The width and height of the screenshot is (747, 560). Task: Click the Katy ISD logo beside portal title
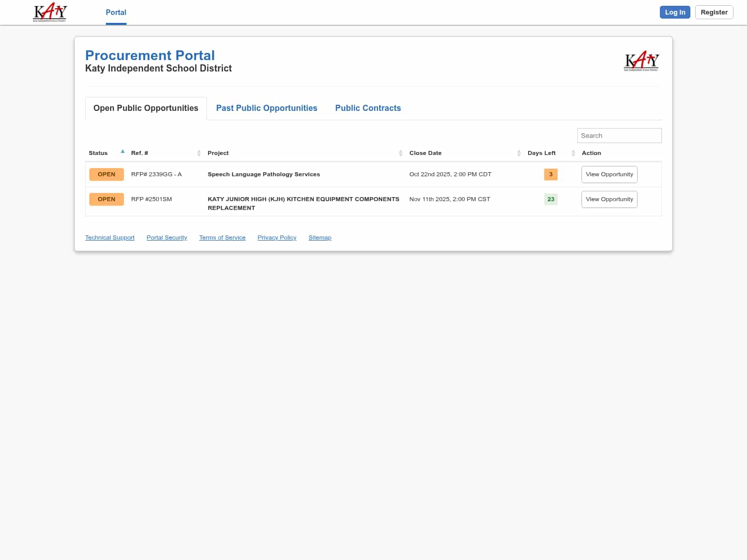pos(641,61)
